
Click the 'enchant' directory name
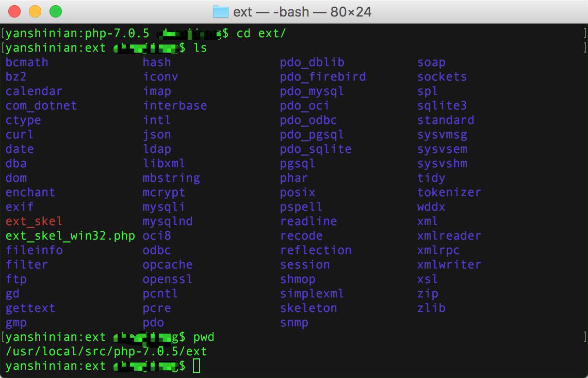point(30,192)
